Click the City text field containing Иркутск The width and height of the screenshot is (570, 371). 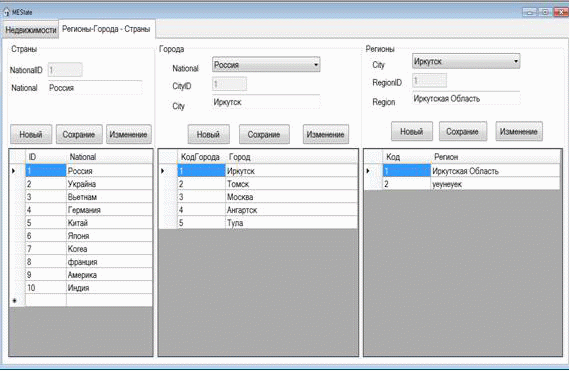coord(266,102)
